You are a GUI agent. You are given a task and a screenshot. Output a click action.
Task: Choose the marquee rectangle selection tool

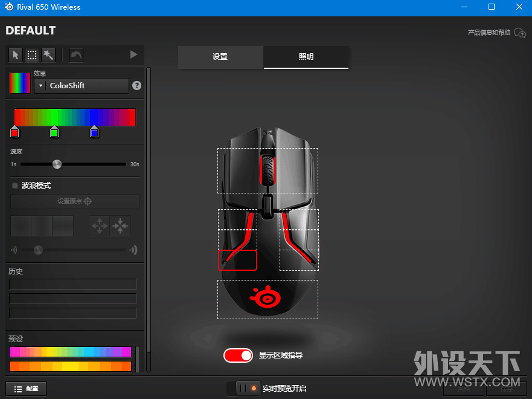pyautogui.click(x=32, y=55)
